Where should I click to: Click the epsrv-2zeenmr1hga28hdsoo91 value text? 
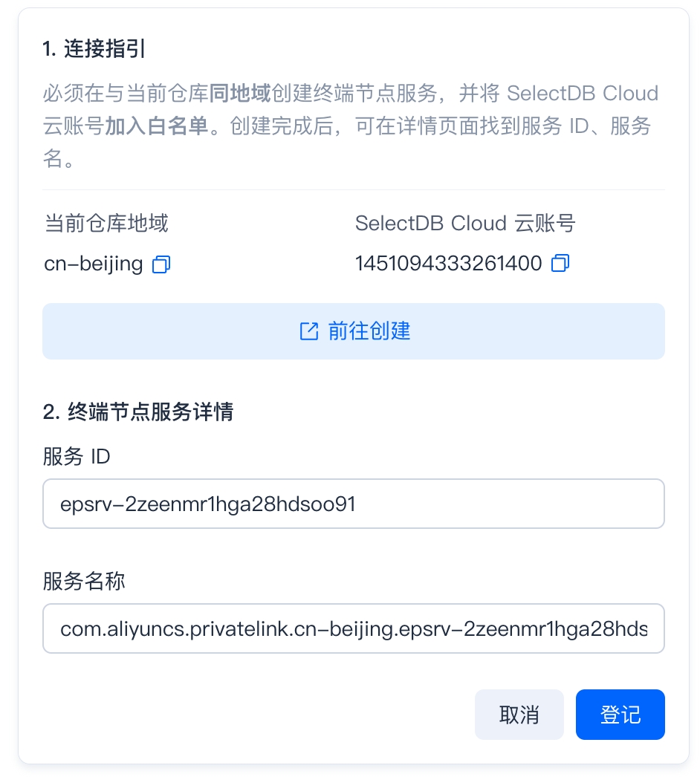pyautogui.click(x=208, y=504)
